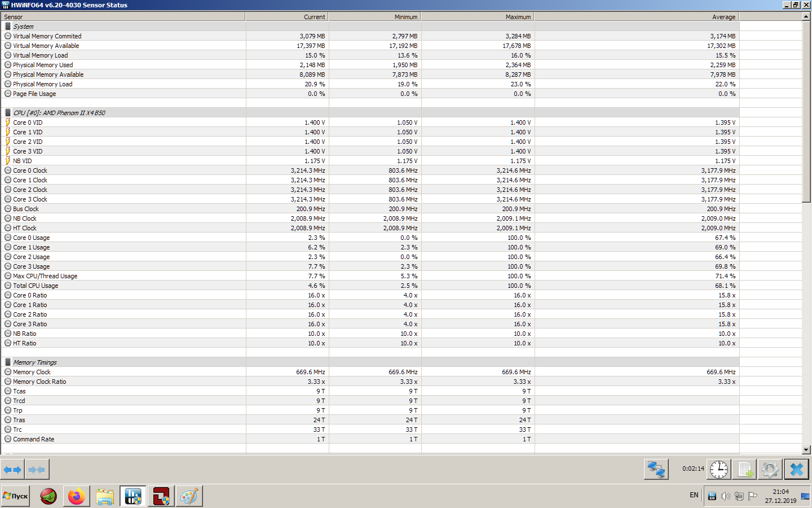Select the Memory Timings group header
812x508 pixels.
pyautogui.click(x=370, y=362)
